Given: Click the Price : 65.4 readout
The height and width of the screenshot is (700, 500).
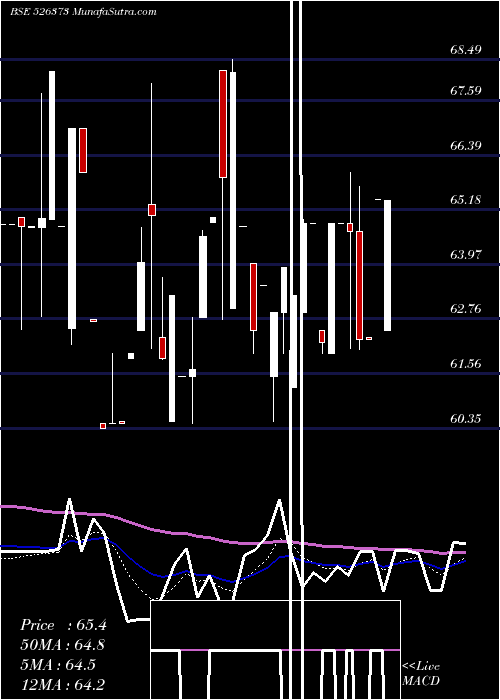Looking at the screenshot, I should click(x=63, y=625).
